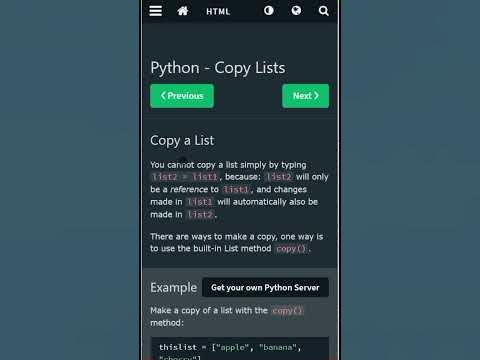480x360 pixels.
Task: Open the search magnifier icon
Action: (323, 11)
